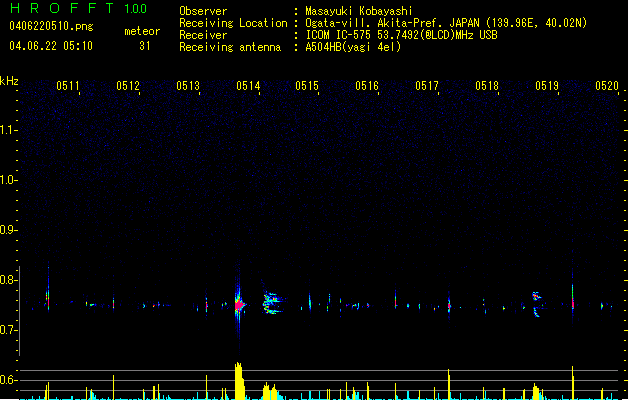Click the Receiving antenna label

click(230, 47)
